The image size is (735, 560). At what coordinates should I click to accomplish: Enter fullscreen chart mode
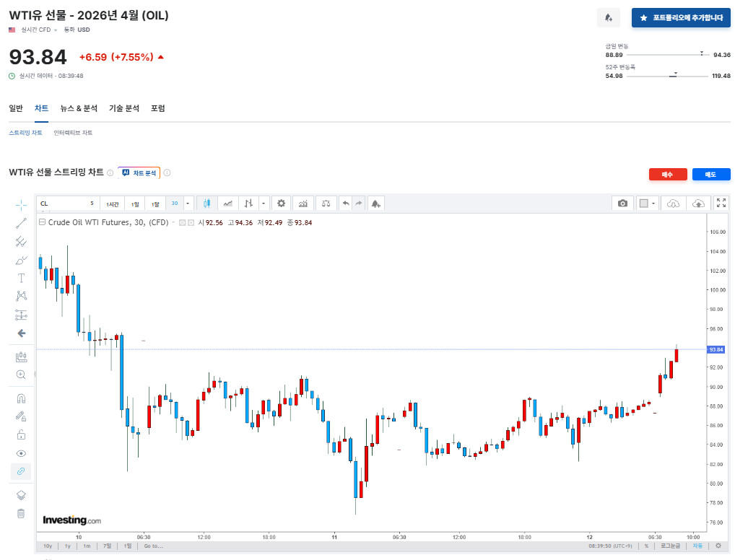pos(721,204)
